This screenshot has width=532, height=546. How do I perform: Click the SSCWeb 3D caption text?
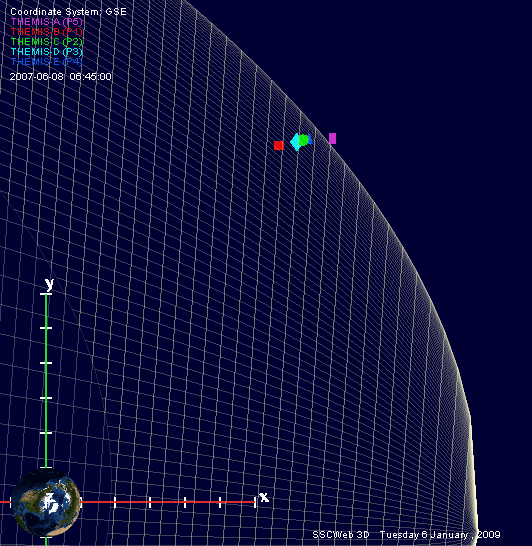[341, 535]
